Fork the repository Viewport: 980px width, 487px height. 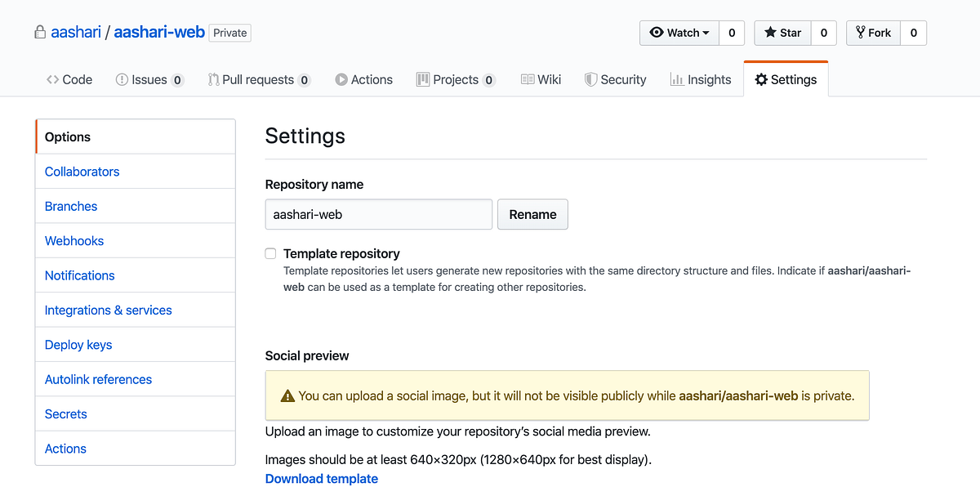873,33
